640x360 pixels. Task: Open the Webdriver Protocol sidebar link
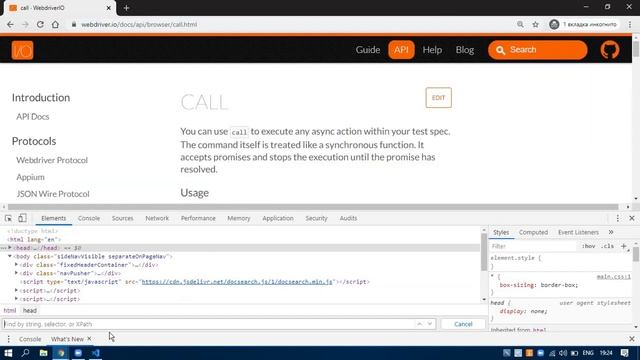[x=52, y=160]
